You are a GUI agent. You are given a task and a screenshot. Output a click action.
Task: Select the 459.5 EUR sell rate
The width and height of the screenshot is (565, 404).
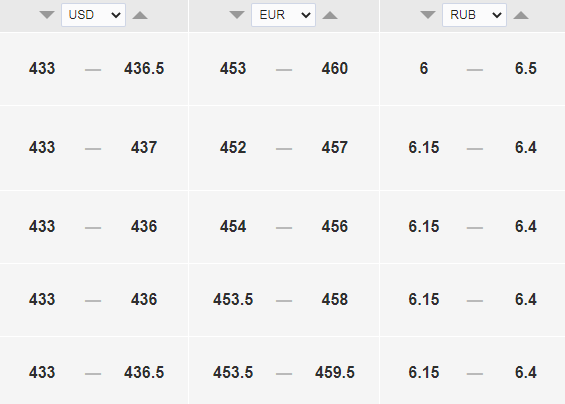pyautogui.click(x=335, y=372)
